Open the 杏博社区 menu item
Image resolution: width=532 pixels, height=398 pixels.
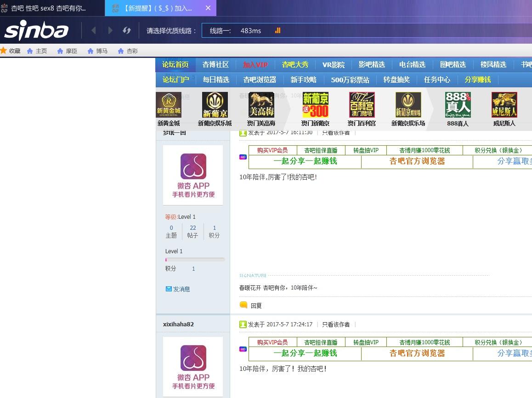tap(215, 64)
